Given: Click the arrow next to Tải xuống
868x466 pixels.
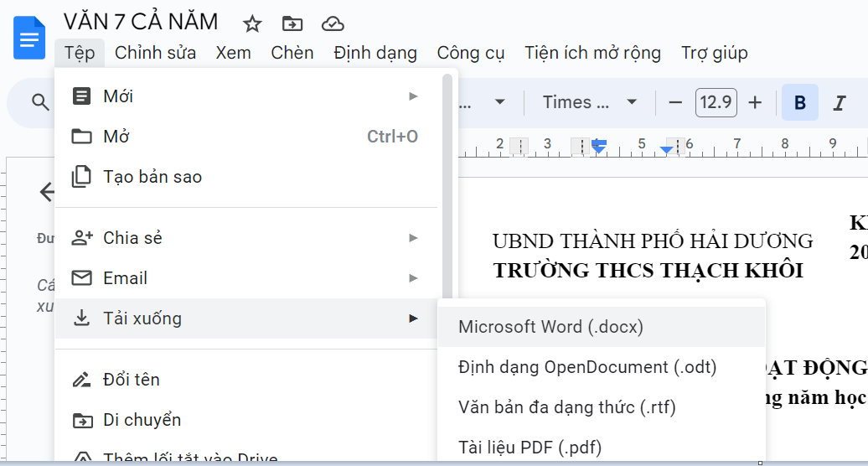Looking at the screenshot, I should click(x=413, y=318).
